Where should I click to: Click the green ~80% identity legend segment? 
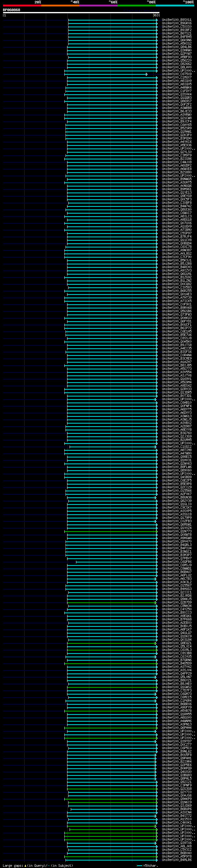click(137, 6)
